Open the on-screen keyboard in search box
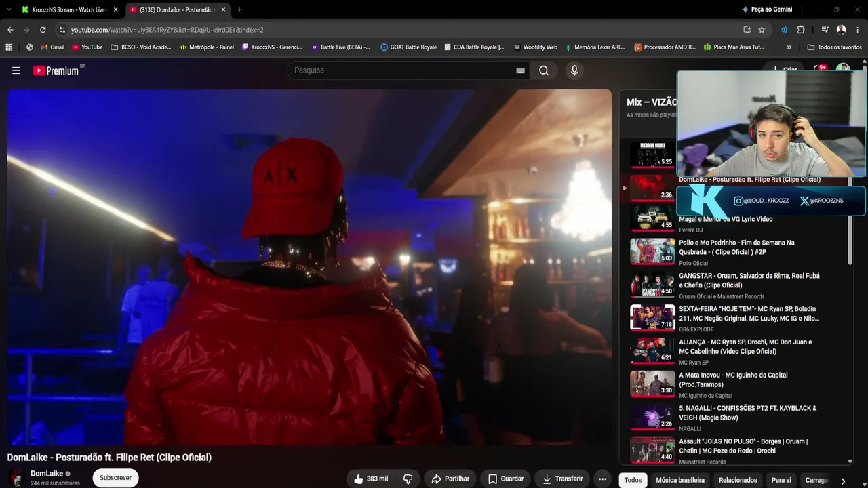This screenshot has width=868, height=488. pos(520,70)
